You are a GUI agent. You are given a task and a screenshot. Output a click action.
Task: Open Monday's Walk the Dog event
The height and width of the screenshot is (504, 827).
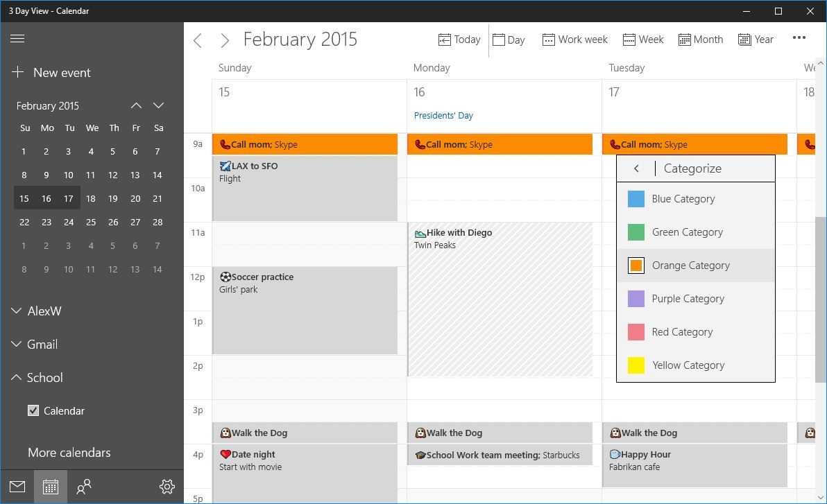coord(500,433)
